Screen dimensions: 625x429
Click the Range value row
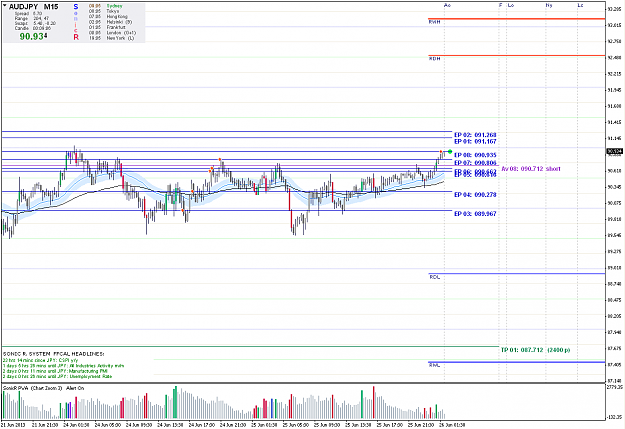pos(31,18)
